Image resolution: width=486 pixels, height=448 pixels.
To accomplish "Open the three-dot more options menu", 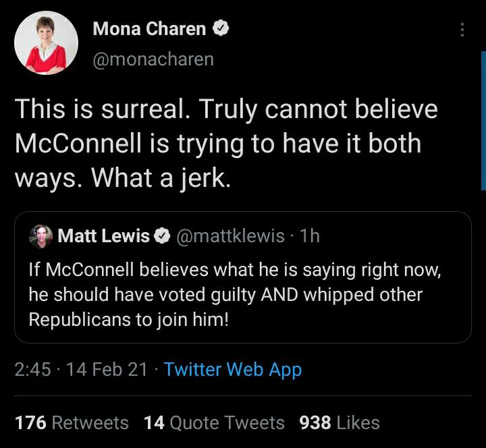I will [x=462, y=30].
